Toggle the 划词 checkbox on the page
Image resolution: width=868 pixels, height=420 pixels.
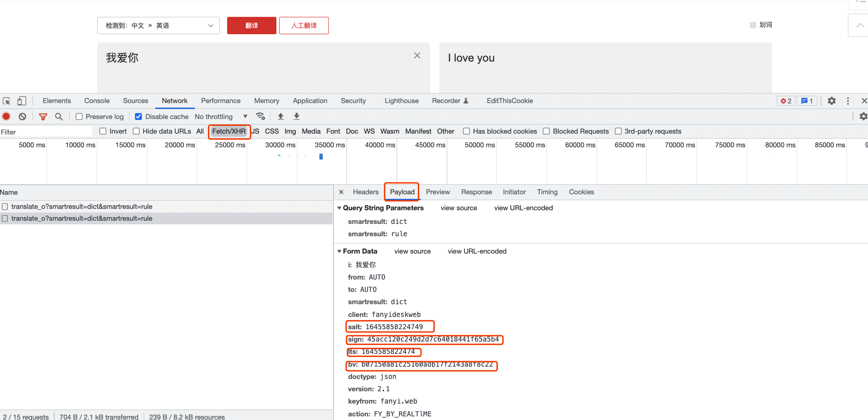click(753, 25)
